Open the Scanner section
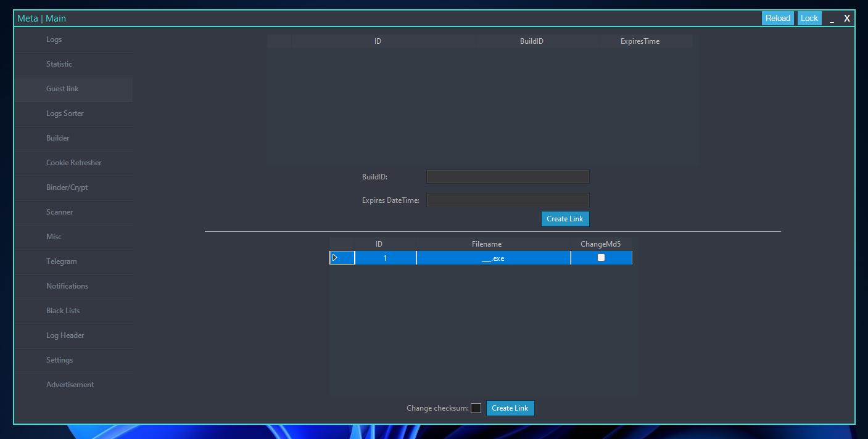 pos(60,212)
